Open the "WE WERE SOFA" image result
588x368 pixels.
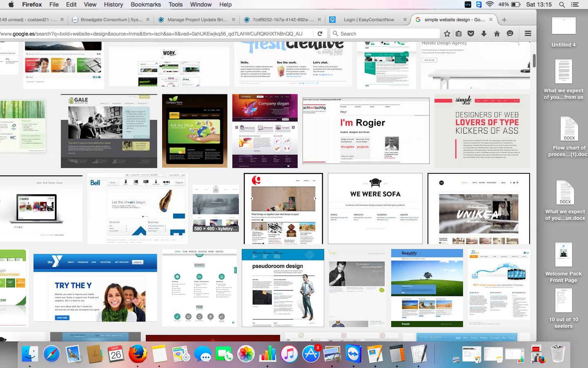(375, 209)
